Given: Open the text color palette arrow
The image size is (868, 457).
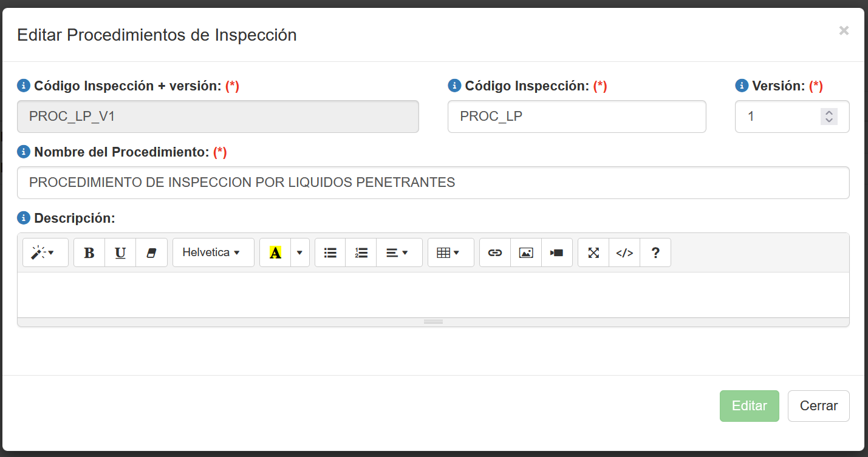Looking at the screenshot, I should (x=299, y=252).
